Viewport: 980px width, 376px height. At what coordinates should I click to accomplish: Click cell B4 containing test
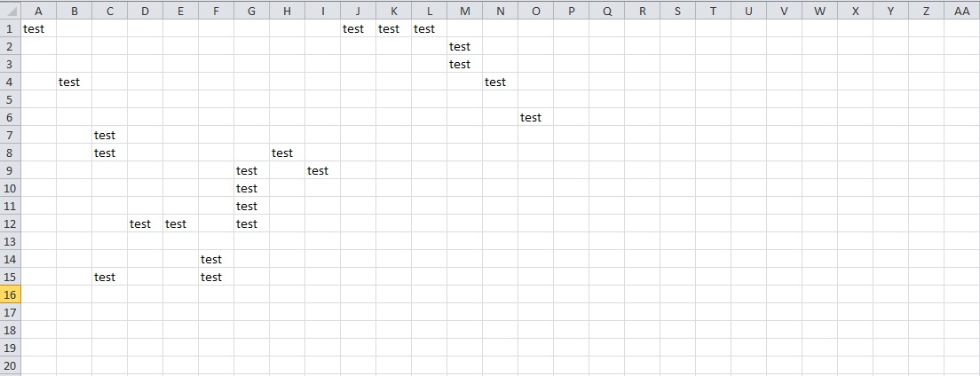(74, 82)
